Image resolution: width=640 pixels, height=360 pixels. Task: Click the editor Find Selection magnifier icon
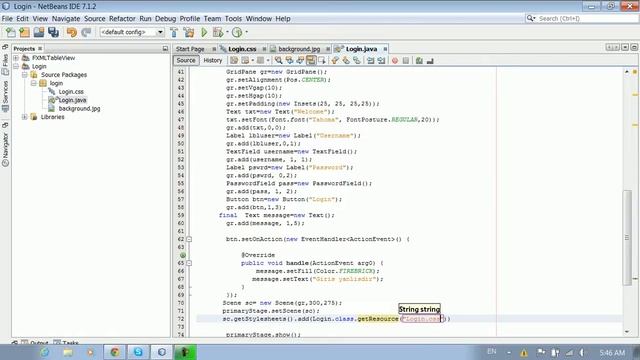click(x=278, y=61)
